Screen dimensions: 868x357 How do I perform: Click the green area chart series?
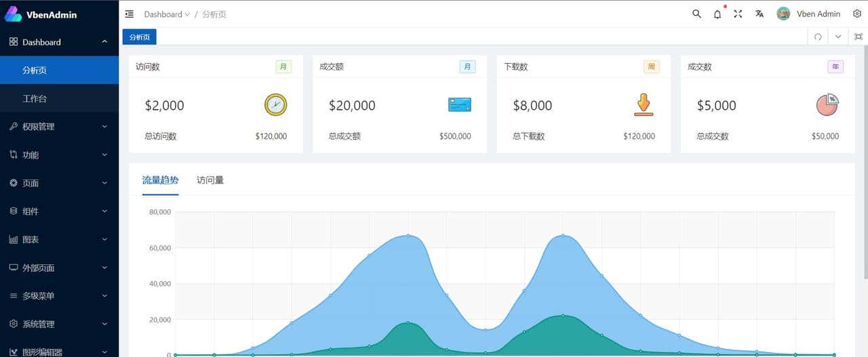[563, 335]
